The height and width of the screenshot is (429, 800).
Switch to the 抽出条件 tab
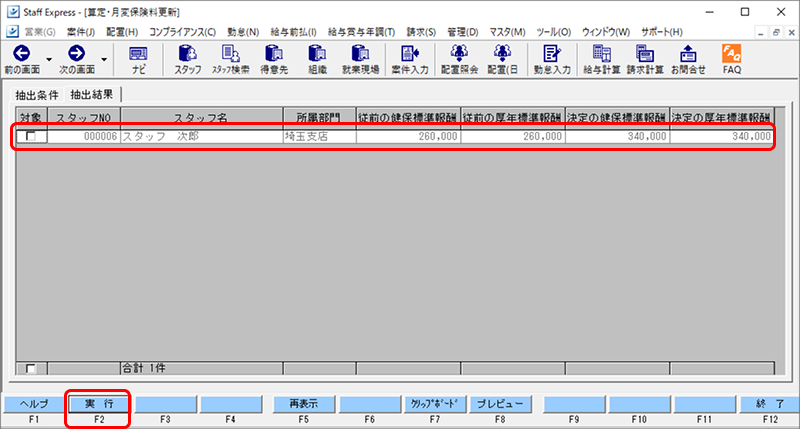click(x=37, y=95)
